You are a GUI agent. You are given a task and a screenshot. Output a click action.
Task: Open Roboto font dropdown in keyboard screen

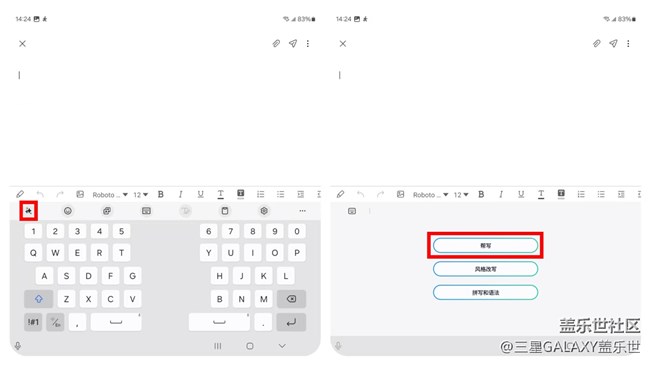pyautogui.click(x=110, y=195)
